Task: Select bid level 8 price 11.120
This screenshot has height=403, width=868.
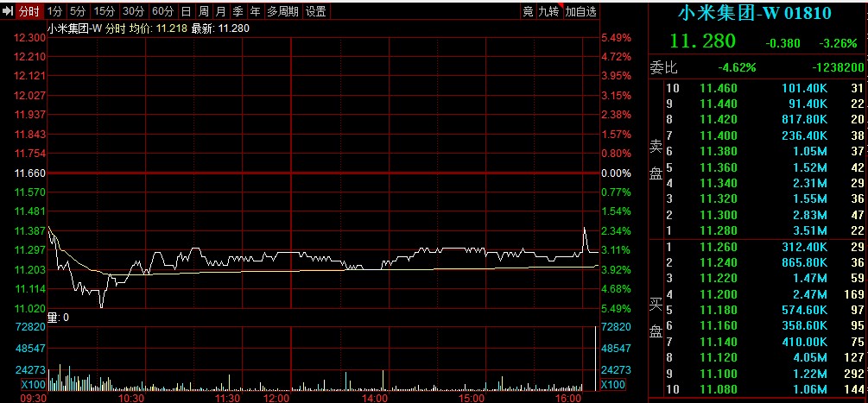Action: (718, 358)
